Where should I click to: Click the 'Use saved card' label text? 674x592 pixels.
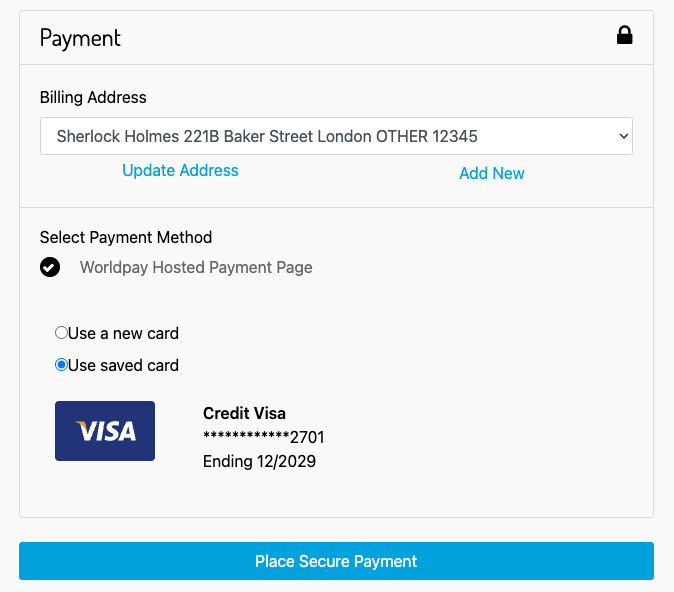123,365
